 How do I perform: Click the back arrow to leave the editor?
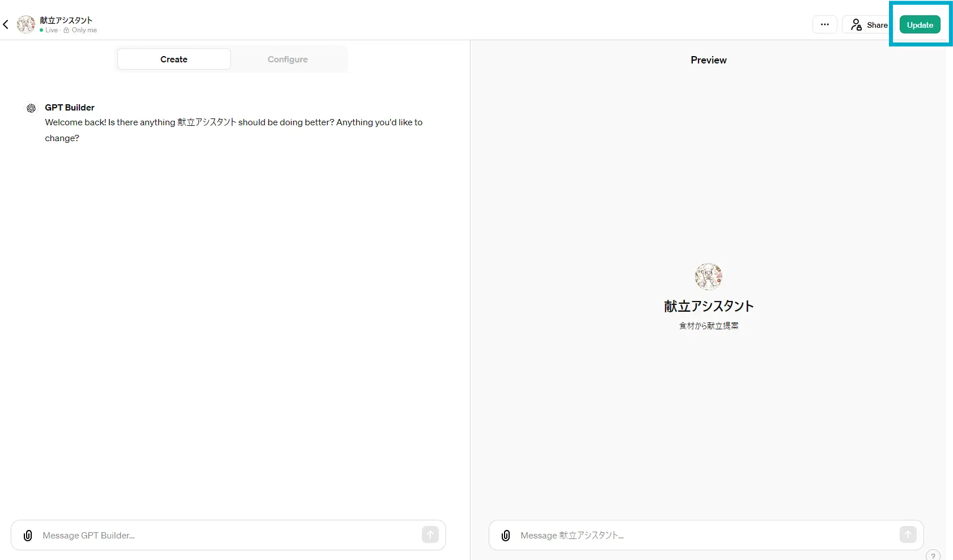point(6,24)
